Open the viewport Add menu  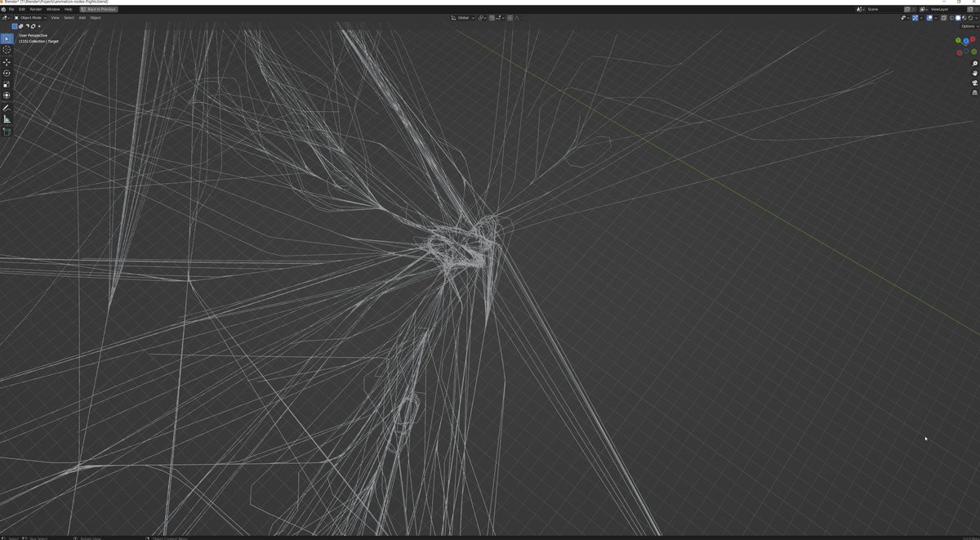point(82,18)
